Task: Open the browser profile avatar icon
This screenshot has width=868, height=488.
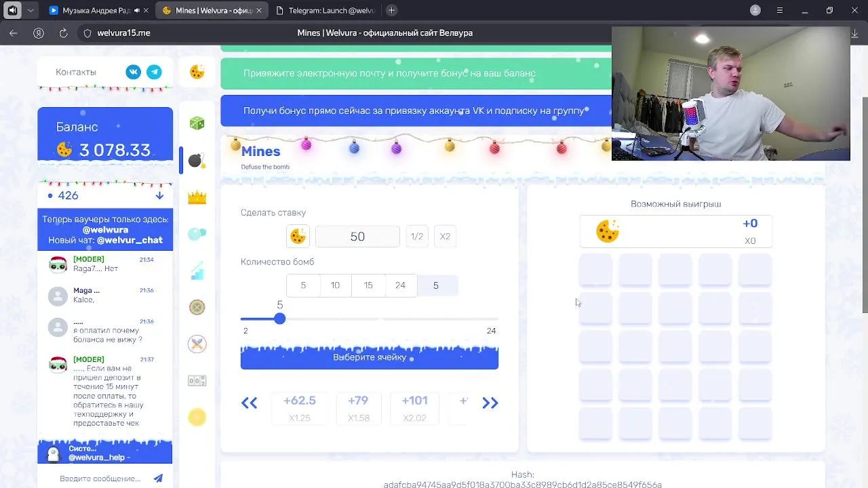Action: click(x=755, y=10)
